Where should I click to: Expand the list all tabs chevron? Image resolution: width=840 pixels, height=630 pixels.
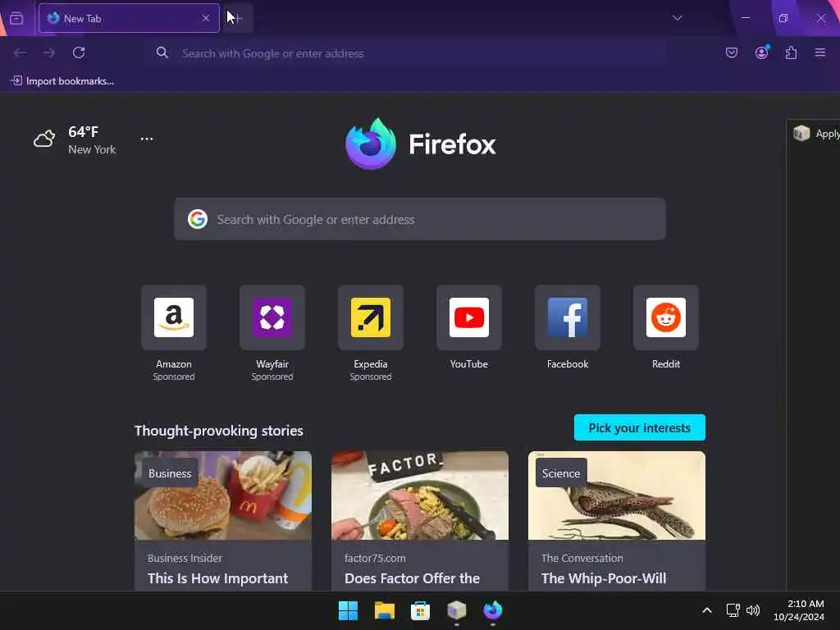(x=677, y=18)
